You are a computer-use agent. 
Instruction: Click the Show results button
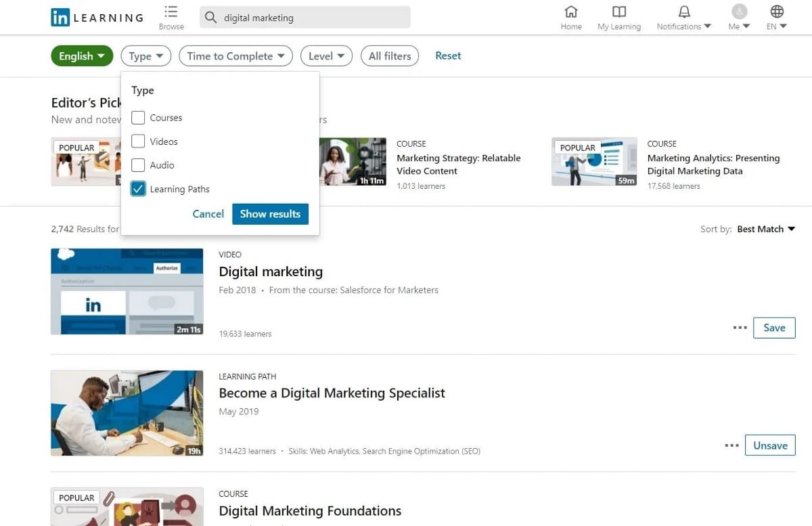click(x=270, y=213)
